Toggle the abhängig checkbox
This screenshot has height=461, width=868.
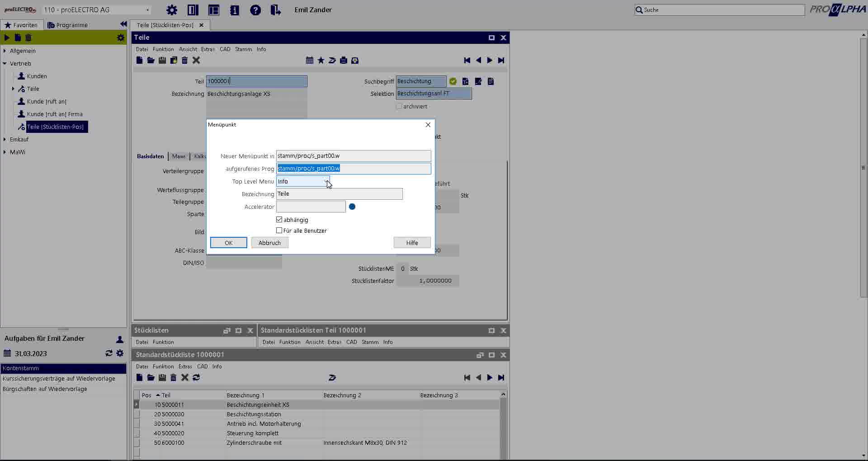pyautogui.click(x=279, y=220)
